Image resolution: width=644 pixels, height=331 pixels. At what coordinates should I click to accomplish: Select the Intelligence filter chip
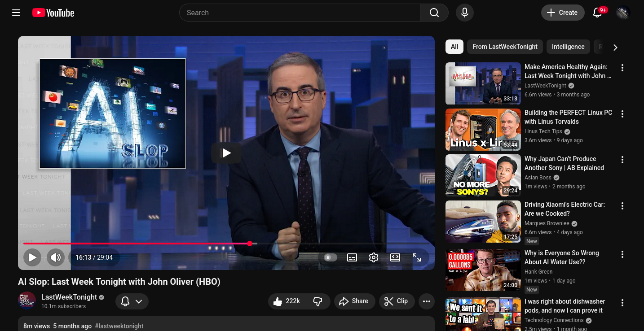[x=568, y=47]
